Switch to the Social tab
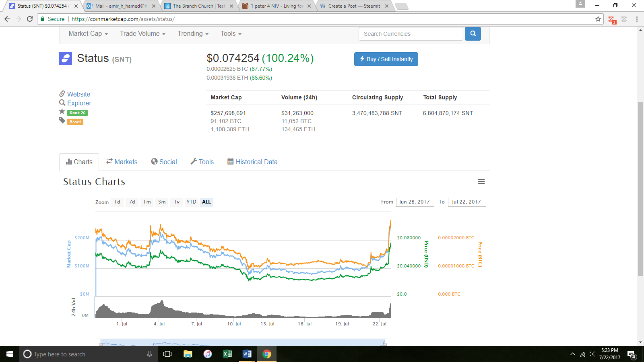Screen dimensions: 644x362 pos(164,162)
